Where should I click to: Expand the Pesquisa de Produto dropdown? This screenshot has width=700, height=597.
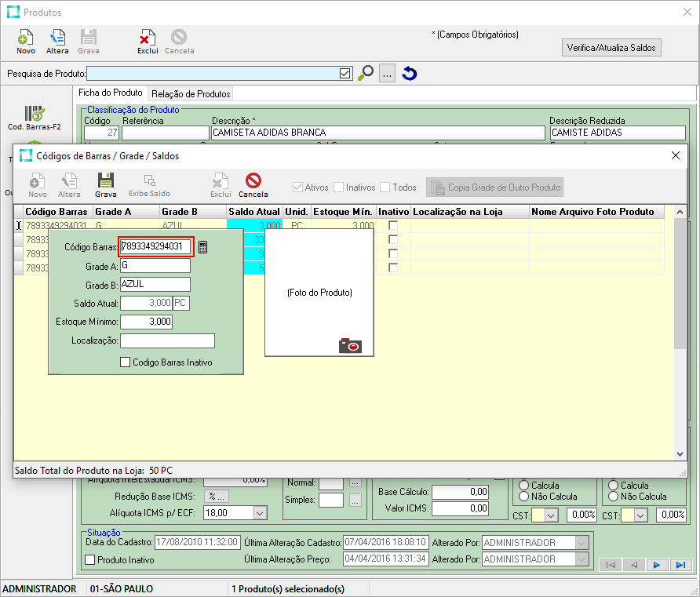click(345, 73)
